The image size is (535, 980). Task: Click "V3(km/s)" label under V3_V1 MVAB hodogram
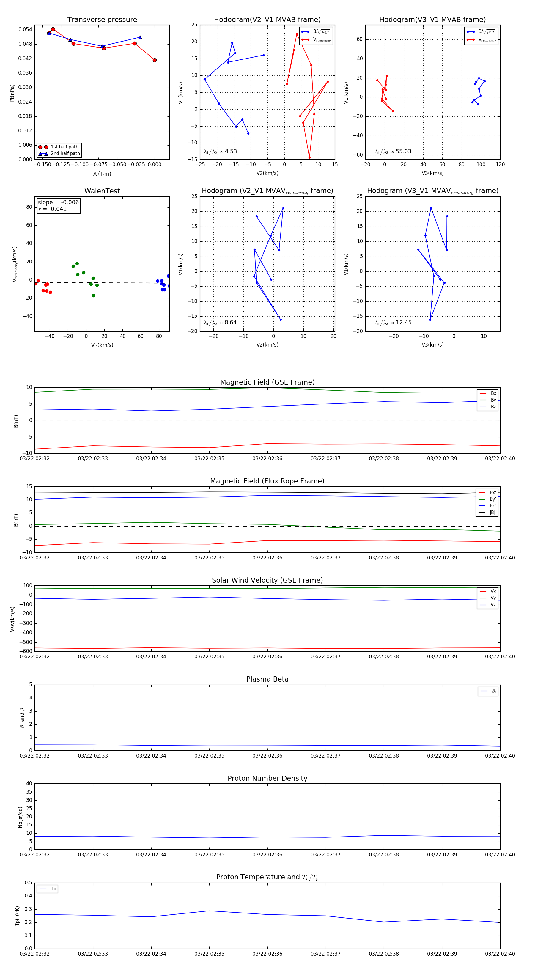[432, 173]
